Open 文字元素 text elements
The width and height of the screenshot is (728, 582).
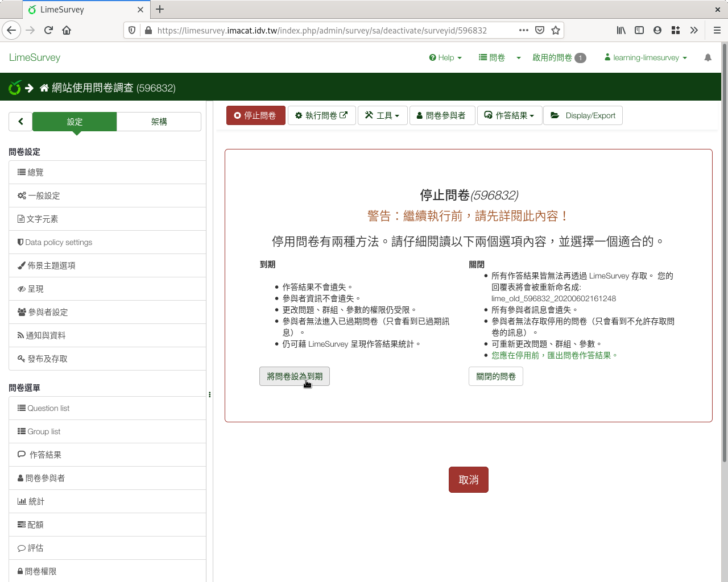tap(107, 219)
